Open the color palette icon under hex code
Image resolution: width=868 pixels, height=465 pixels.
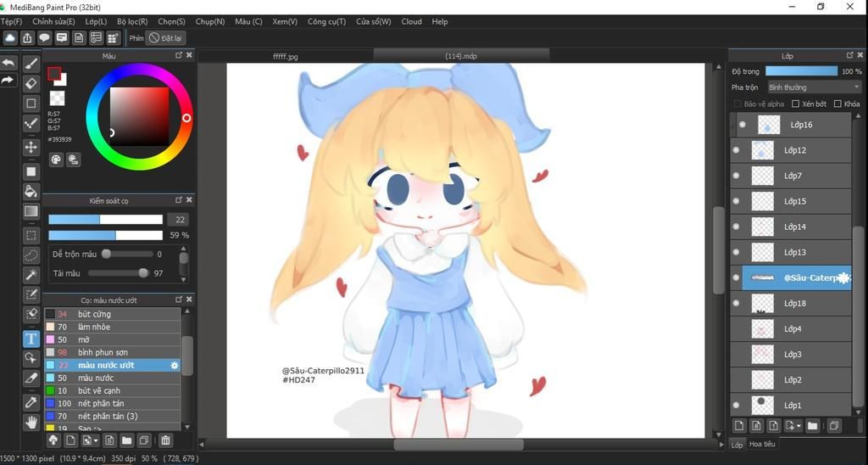click(x=56, y=160)
